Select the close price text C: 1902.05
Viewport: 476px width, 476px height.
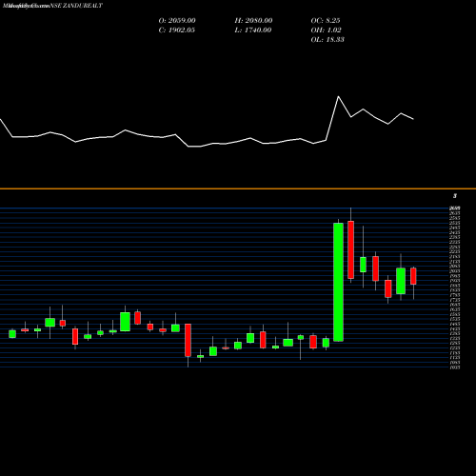(177, 30)
